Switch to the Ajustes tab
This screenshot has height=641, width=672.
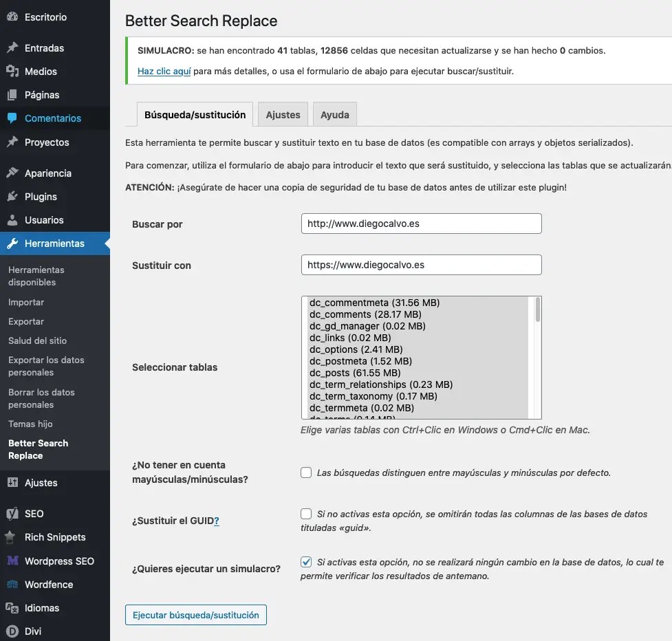coord(283,114)
